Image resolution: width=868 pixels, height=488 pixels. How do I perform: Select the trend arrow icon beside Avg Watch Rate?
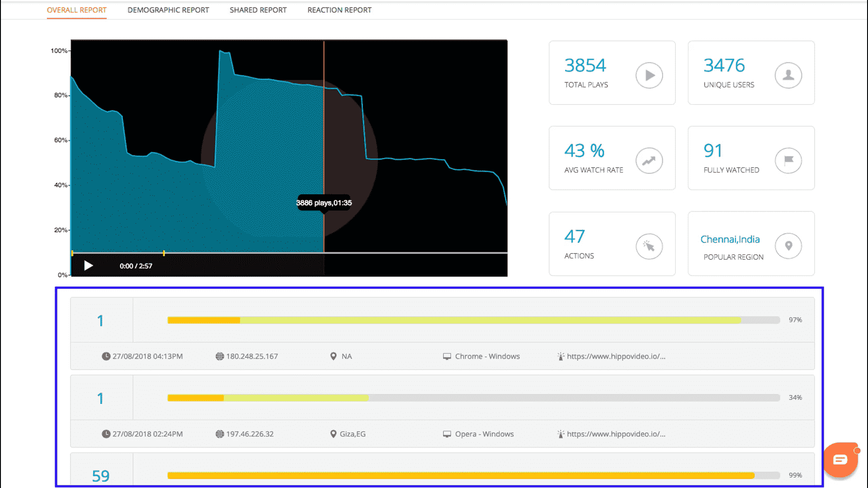[649, 160]
